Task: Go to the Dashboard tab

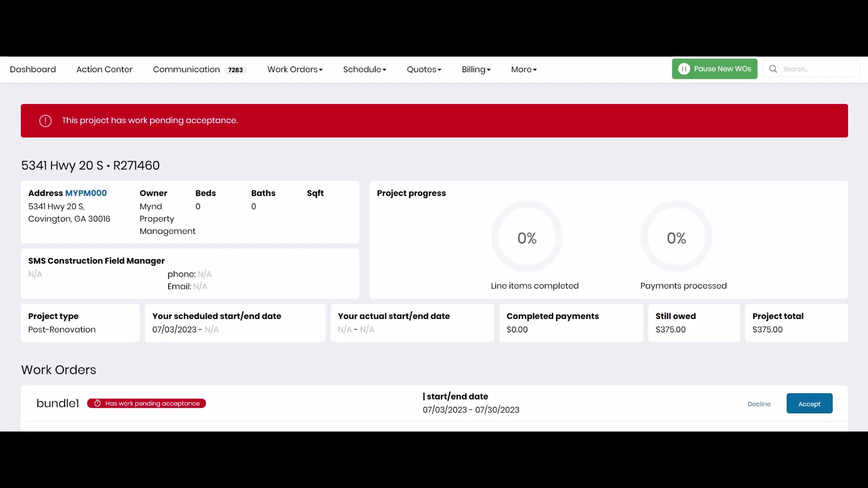Action: tap(33, 70)
